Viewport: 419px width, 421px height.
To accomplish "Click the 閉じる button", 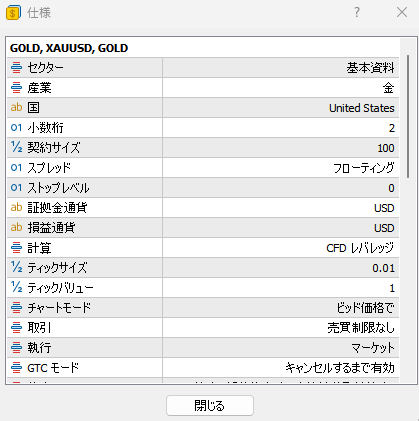I will [x=210, y=405].
